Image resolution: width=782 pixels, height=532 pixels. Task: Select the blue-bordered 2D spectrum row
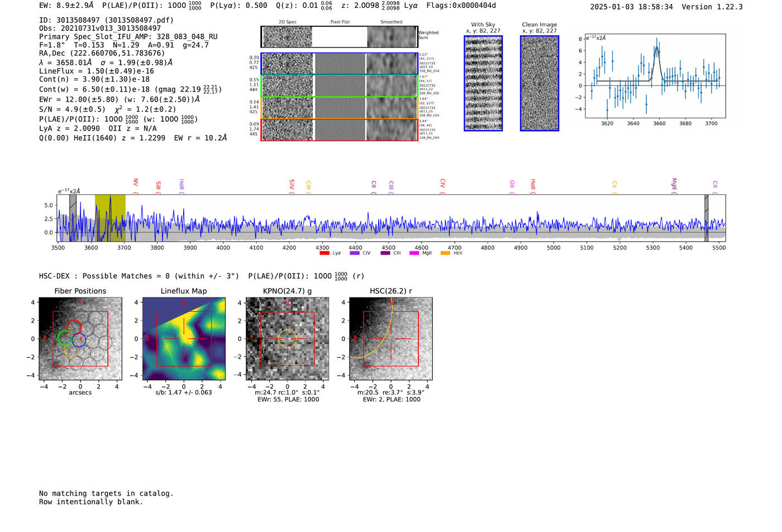point(339,64)
